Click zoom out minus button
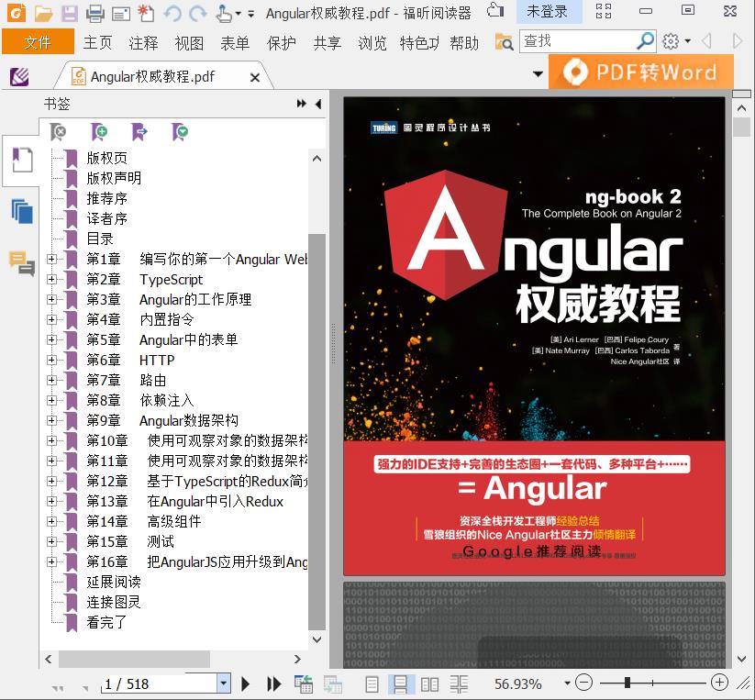The width and height of the screenshot is (755, 700). pos(584,683)
